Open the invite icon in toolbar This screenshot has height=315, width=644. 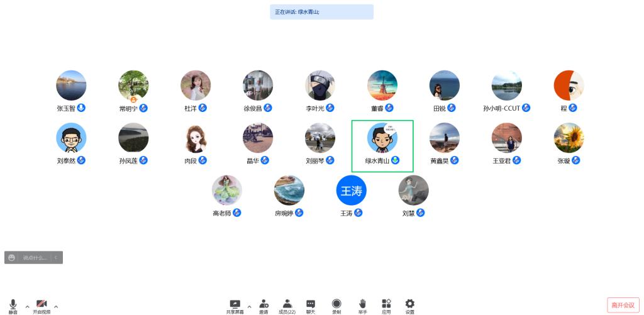point(264,304)
